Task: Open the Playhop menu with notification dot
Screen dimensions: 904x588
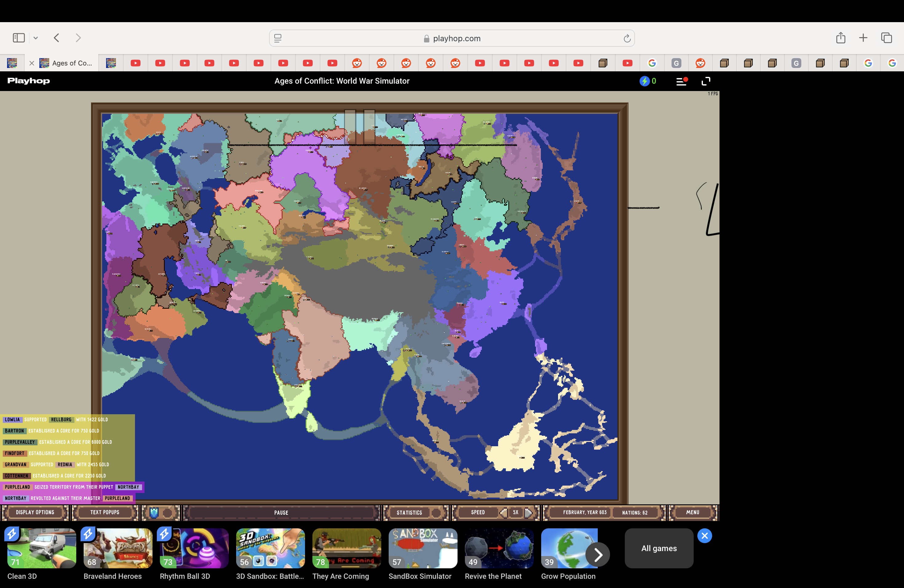Action: 682,81
